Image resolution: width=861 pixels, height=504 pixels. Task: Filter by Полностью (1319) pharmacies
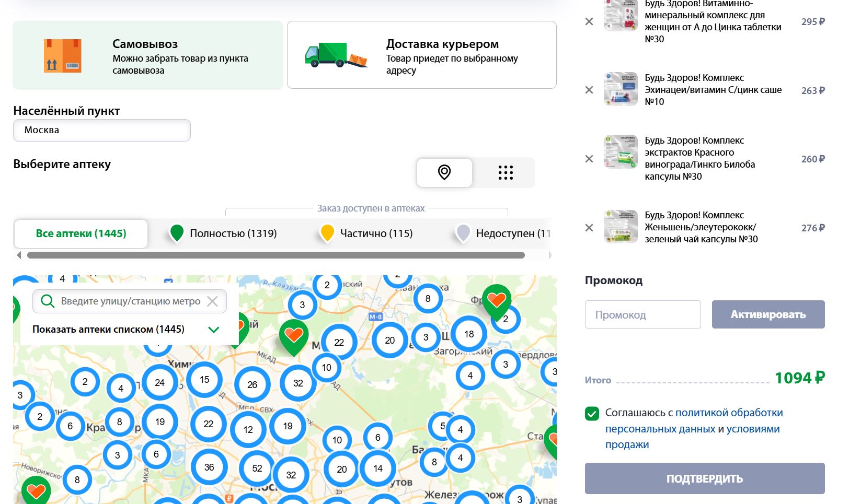tap(224, 233)
